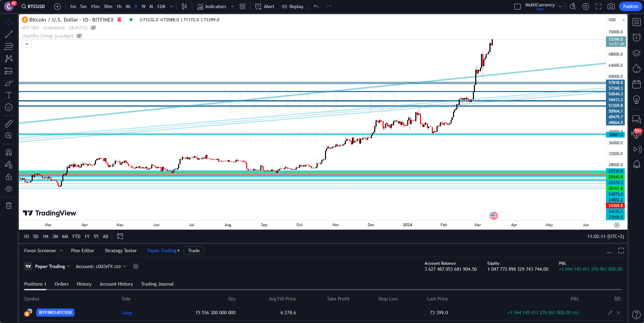
Task: Toggle magnet mode for drawings
Action: pos(9,152)
